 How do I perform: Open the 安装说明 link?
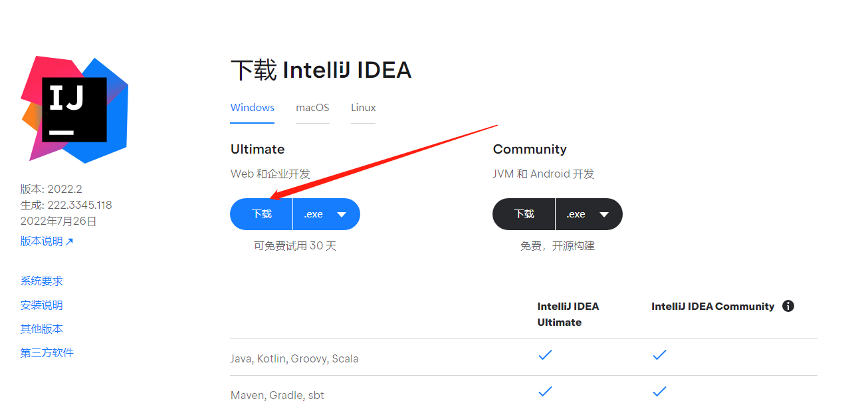[x=42, y=305]
